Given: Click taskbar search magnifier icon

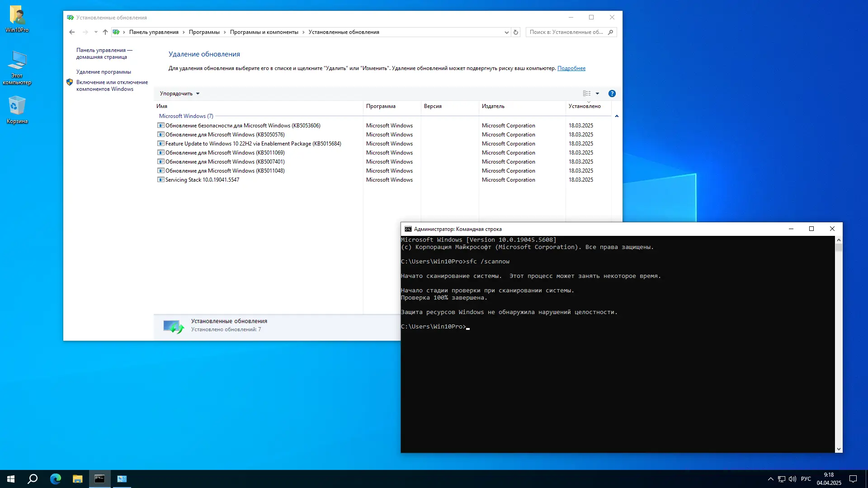Looking at the screenshot, I should tap(33, 479).
